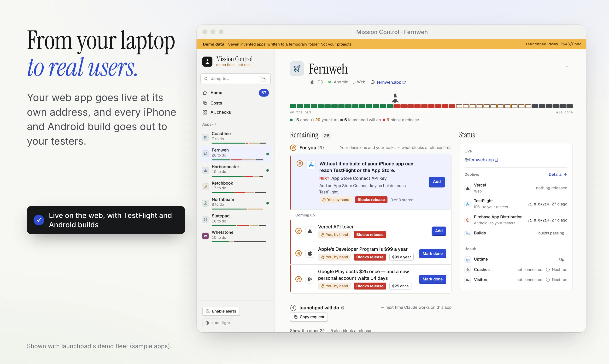
Task: Click the Google Play icon in task row
Action: pos(310,279)
